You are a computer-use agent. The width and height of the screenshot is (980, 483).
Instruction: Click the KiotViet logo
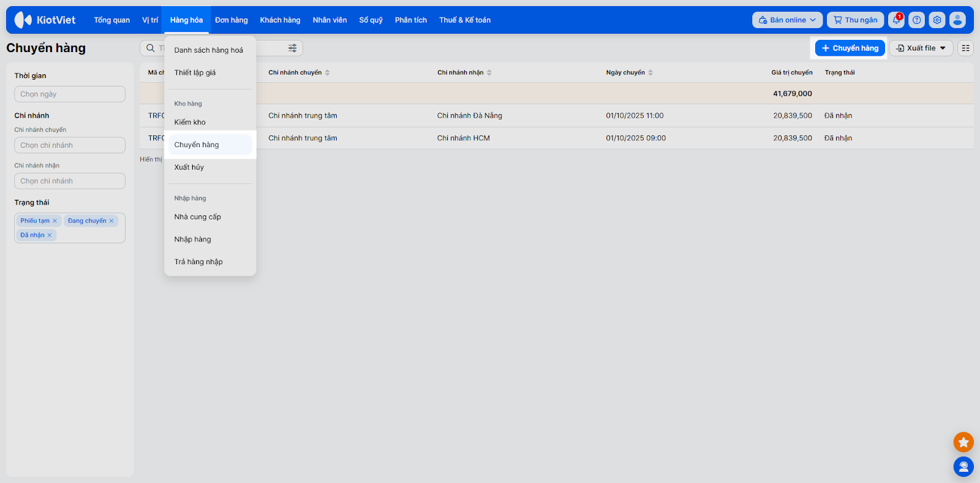click(45, 20)
